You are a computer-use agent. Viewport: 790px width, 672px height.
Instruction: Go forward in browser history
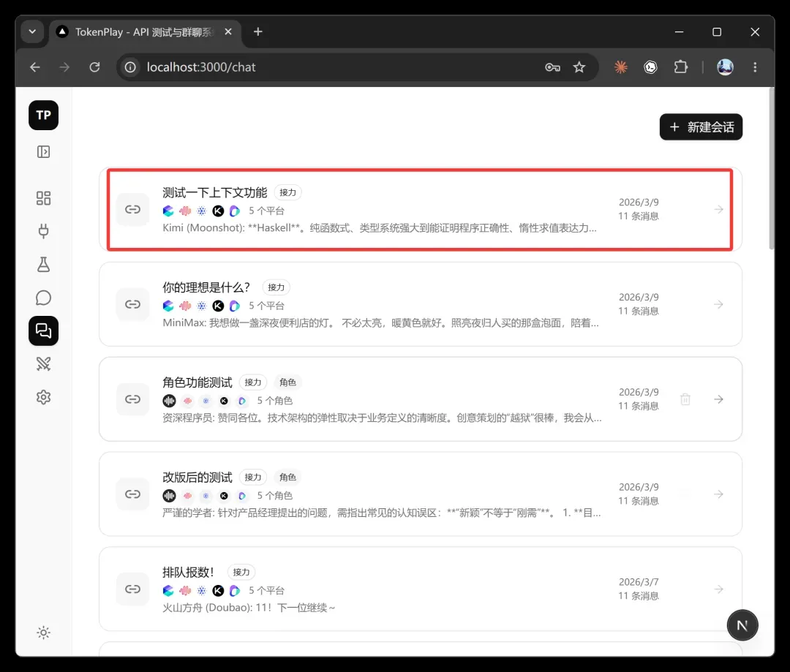64,67
